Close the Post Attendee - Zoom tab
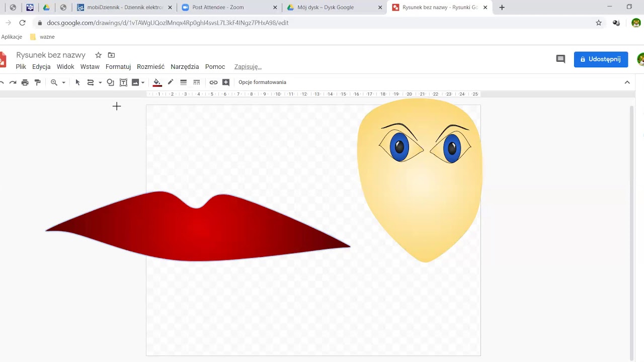This screenshot has height=362, width=644. tap(275, 8)
